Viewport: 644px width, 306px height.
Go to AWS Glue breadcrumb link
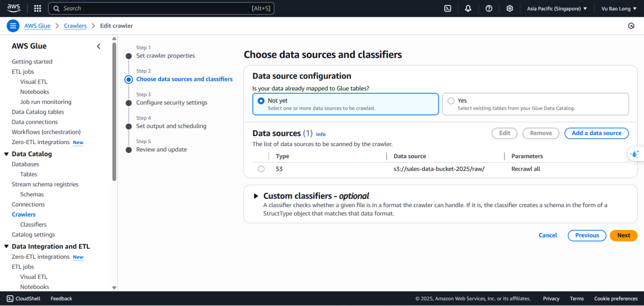tap(38, 26)
